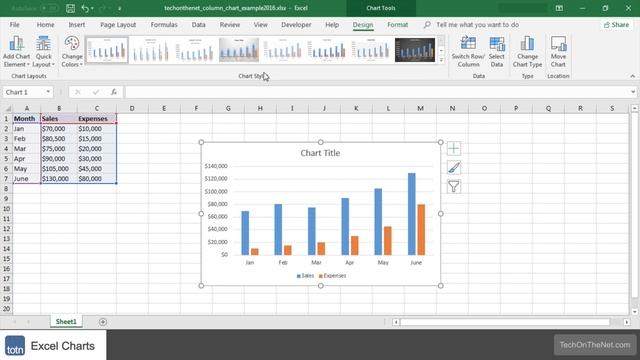
Task: Click the Expenses legend entry
Action: (x=332, y=276)
